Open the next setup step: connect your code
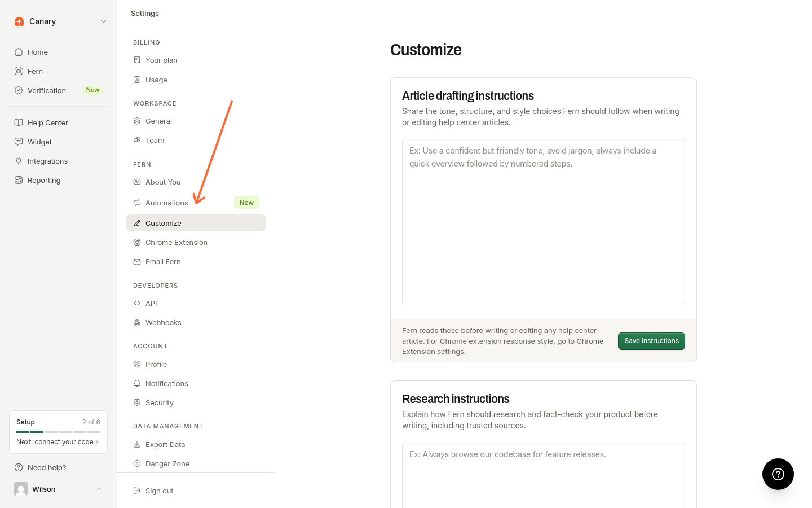 click(x=58, y=442)
